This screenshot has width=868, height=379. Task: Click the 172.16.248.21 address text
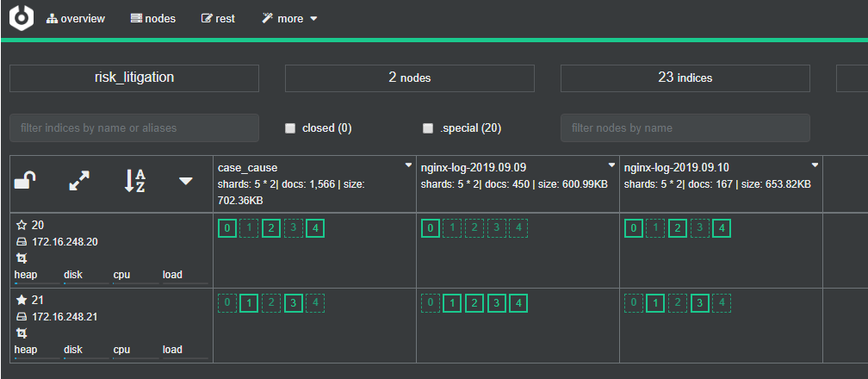click(x=65, y=317)
